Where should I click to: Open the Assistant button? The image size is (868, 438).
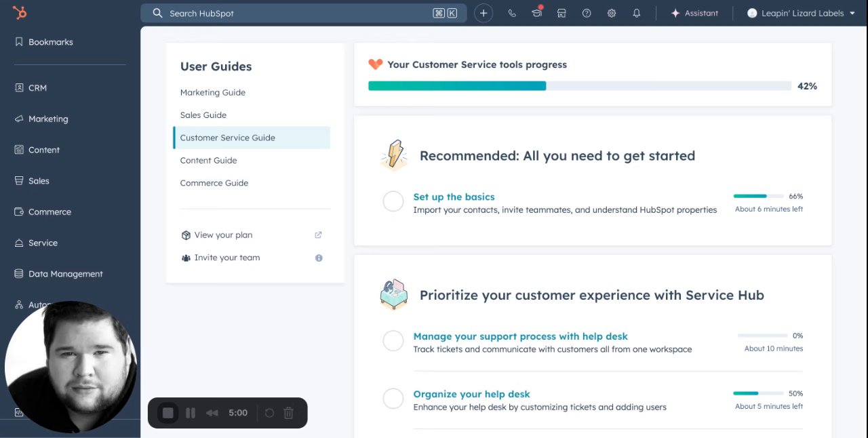click(x=694, y=13)
